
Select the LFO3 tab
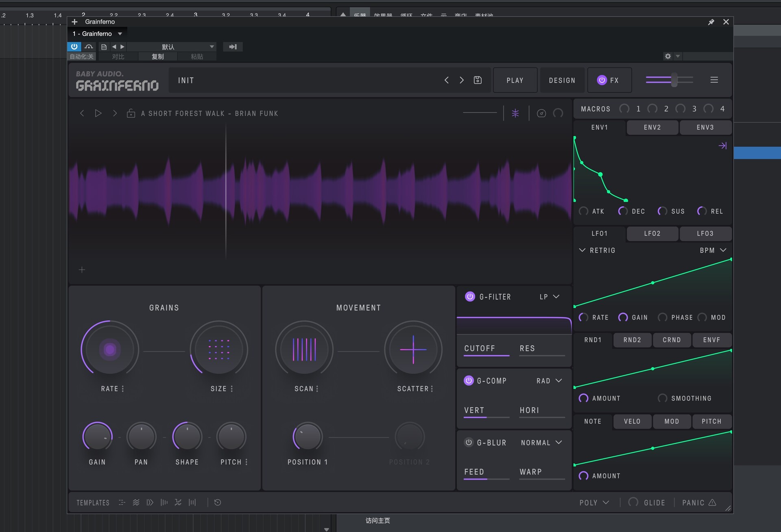click(705, 234)
